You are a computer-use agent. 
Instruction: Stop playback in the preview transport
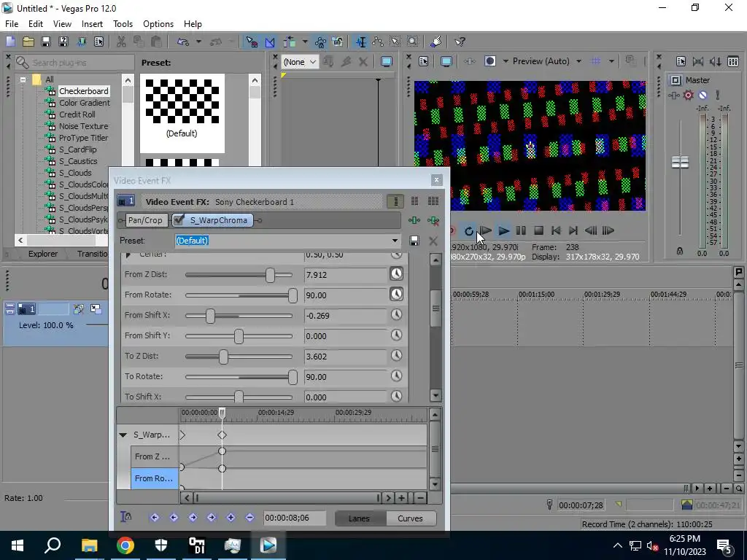(x=539, y=231)
